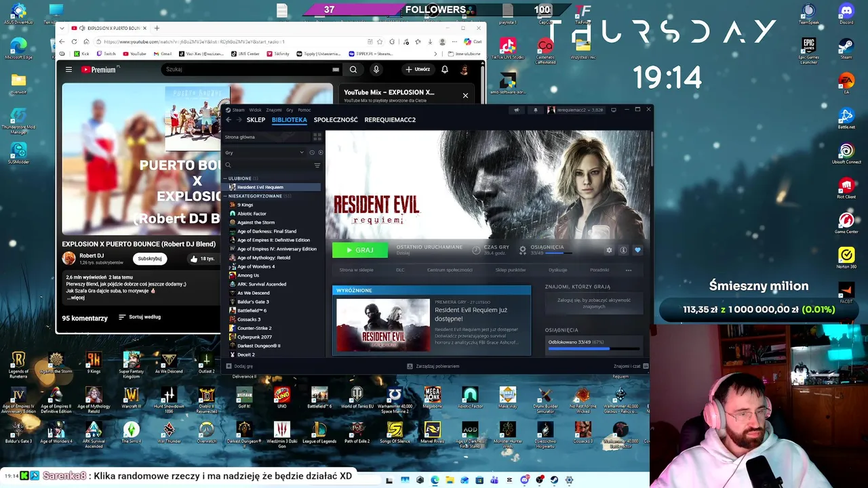Select BIBLIOTEKA tab in Steam
Viewport: 868px width, 488px height.
[x=290, y=120]
